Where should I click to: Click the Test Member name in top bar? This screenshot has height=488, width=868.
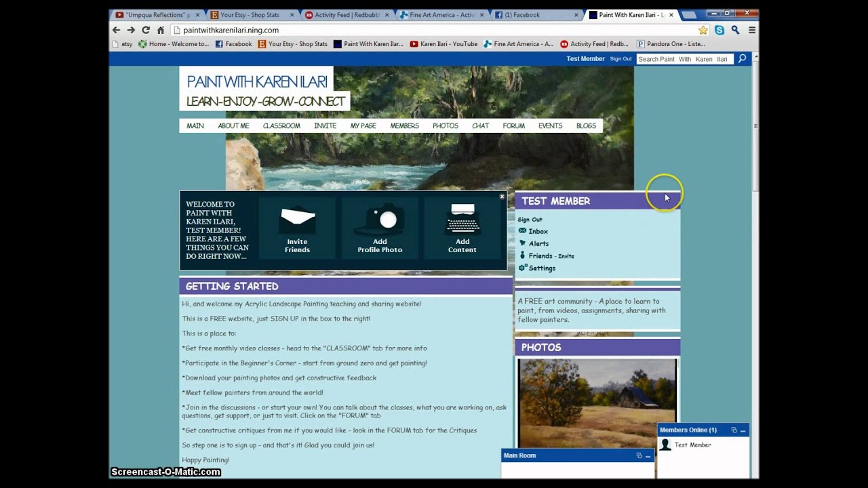[x=586, y=59]
